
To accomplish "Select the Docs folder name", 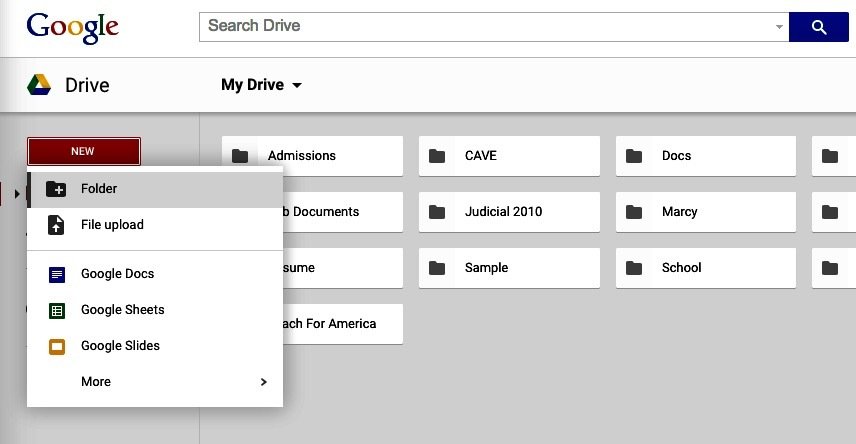I will pos(676,156).
